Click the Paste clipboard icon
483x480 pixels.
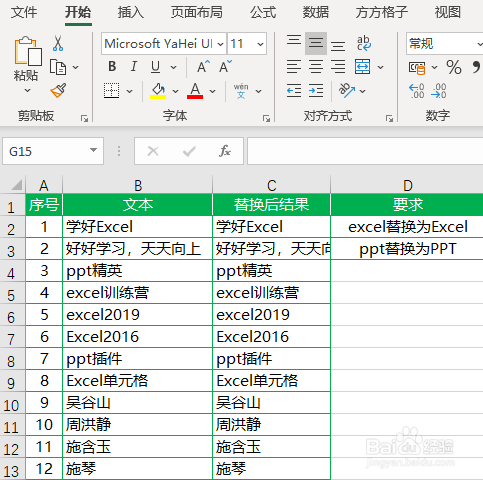tap(28, 51)
